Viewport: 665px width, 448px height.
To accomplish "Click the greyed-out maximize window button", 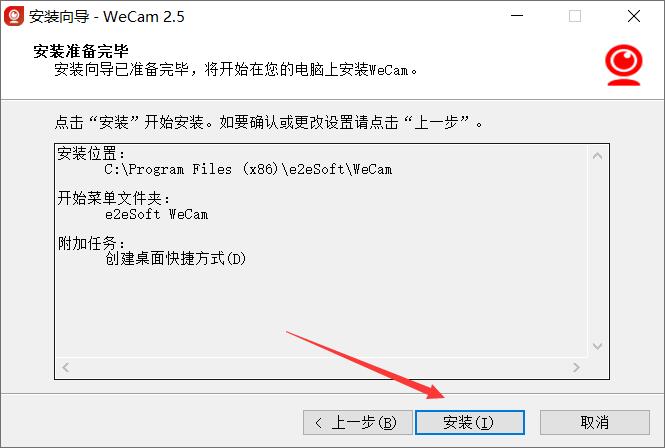I will tap(575, 16).
